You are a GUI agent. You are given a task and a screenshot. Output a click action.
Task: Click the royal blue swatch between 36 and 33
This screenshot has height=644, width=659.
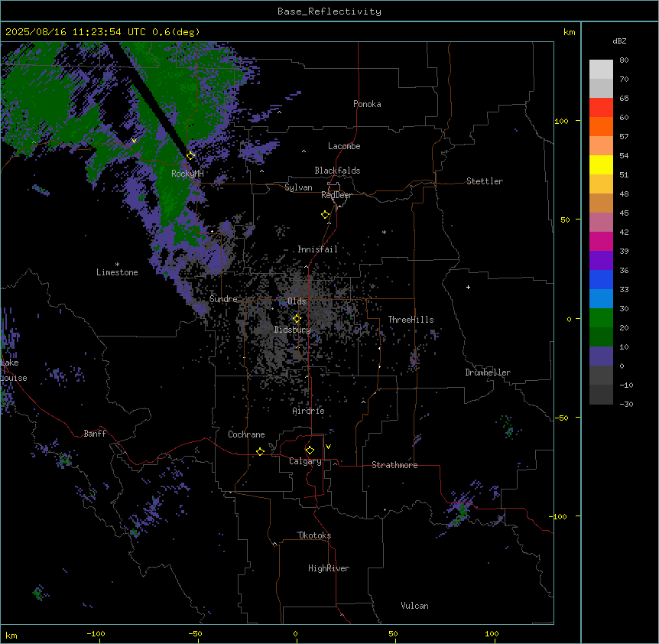(x=601, y=279)
